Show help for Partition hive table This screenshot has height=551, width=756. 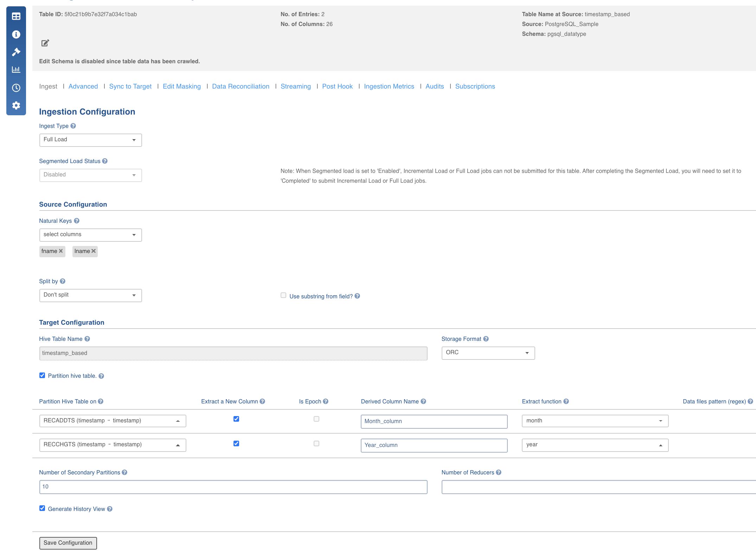tap(101, 376)
